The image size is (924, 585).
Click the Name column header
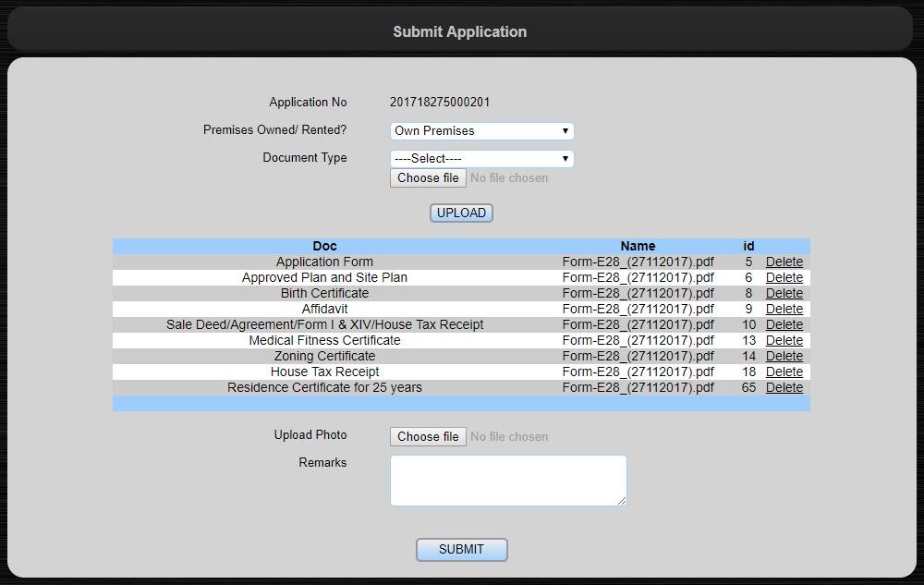pyautogui.click(x=638, y=247)
